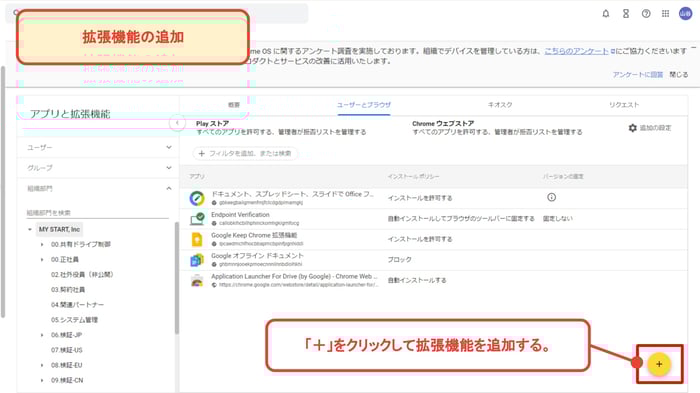
Task: Expand the 09.検証-CN node arrow
Action: click(42, 380)
